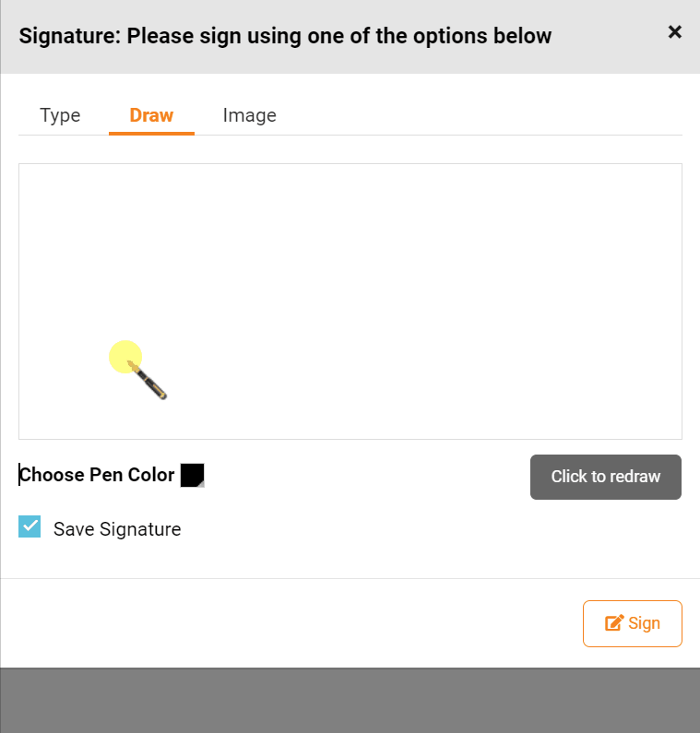
Task: Click the gray backdrop below the dialog
Action: click(350, 701)
